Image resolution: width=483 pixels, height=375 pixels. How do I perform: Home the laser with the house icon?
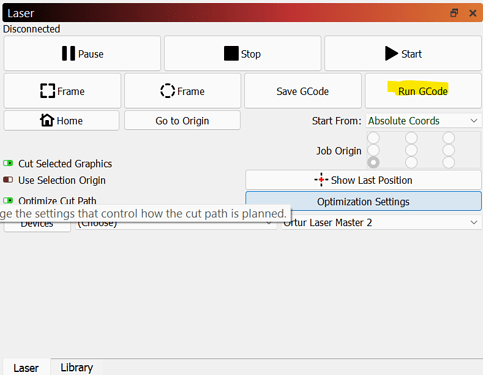61,121
